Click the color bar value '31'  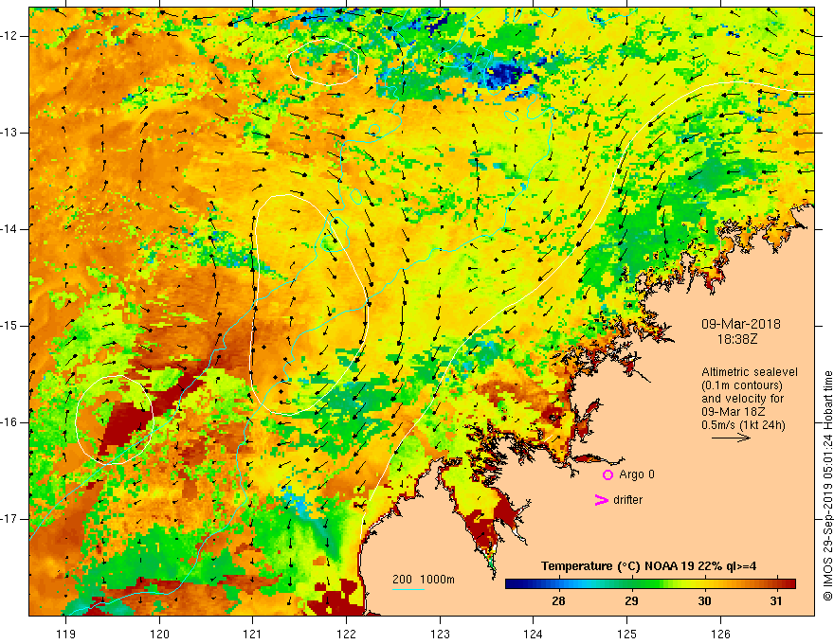point(776,601)
